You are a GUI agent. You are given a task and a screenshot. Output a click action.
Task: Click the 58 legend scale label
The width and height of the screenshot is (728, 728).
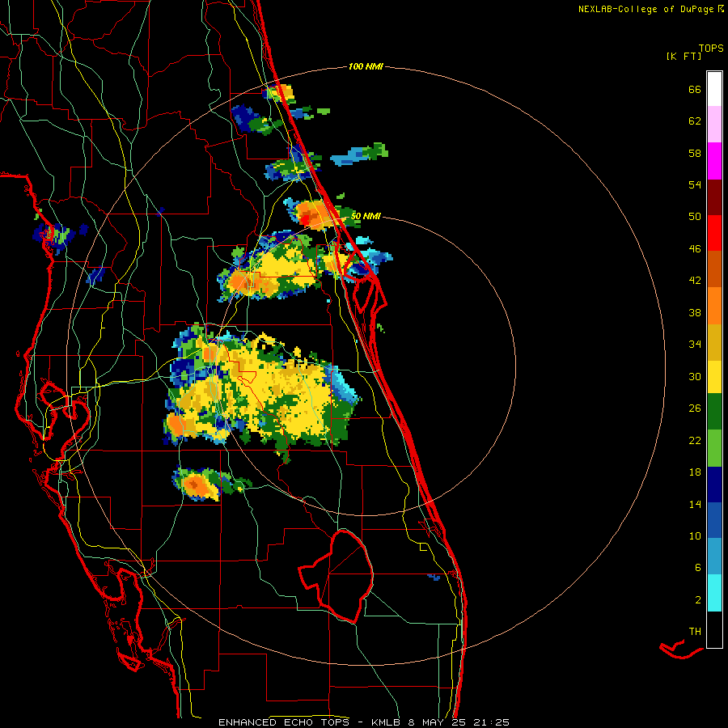(695, 153)
